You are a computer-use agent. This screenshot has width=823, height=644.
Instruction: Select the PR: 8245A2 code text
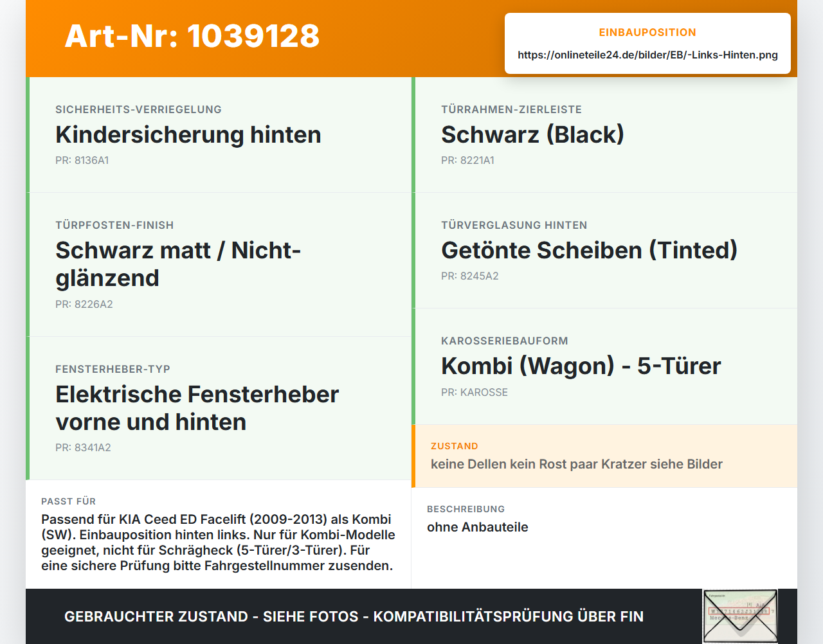470,276
